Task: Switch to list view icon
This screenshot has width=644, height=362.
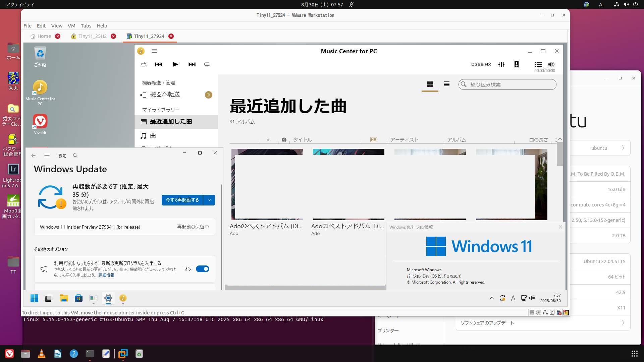Action: (x=446, y=84)
